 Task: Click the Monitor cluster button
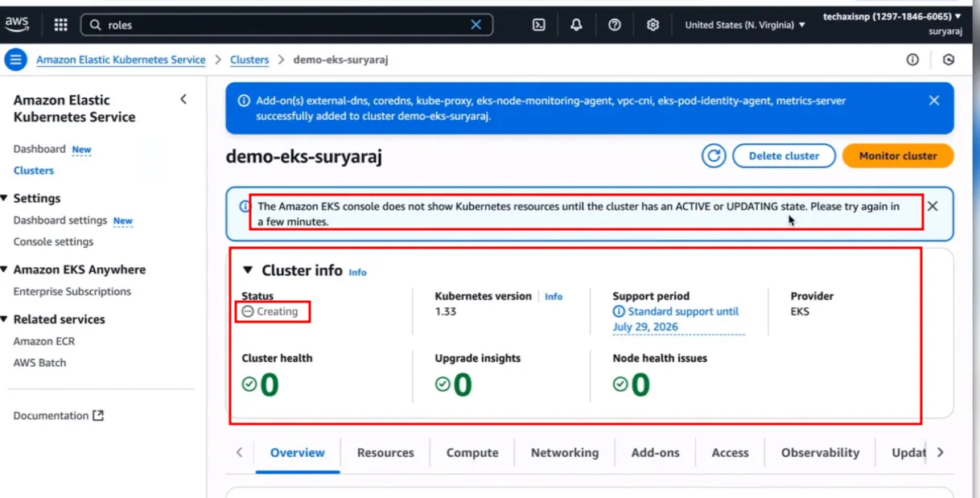(898, 156)
